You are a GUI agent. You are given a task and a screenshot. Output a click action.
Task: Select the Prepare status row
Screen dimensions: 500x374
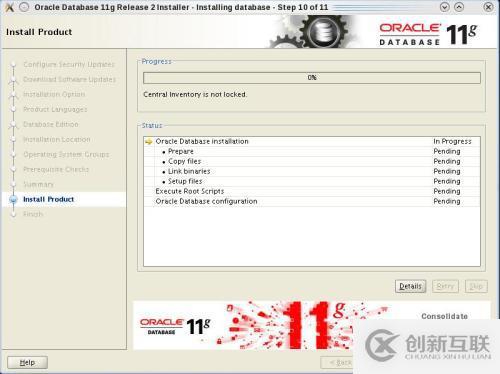pos(312,152)
